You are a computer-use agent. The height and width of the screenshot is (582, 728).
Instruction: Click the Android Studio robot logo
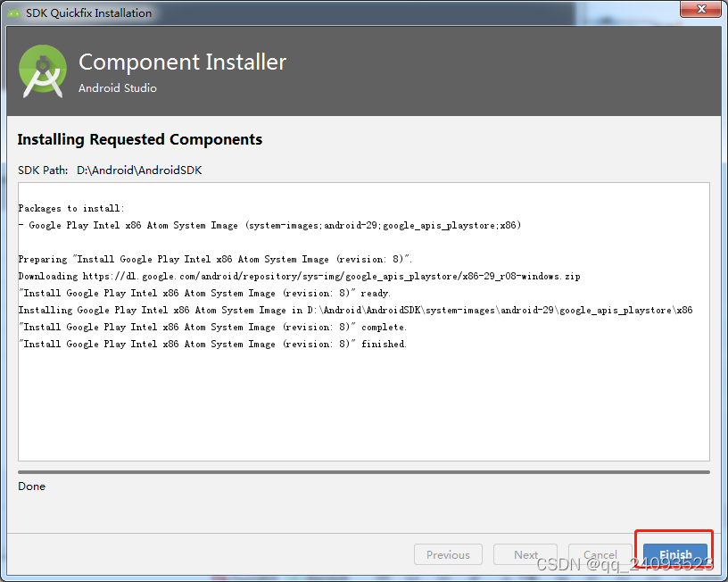[x=42, y=71]
